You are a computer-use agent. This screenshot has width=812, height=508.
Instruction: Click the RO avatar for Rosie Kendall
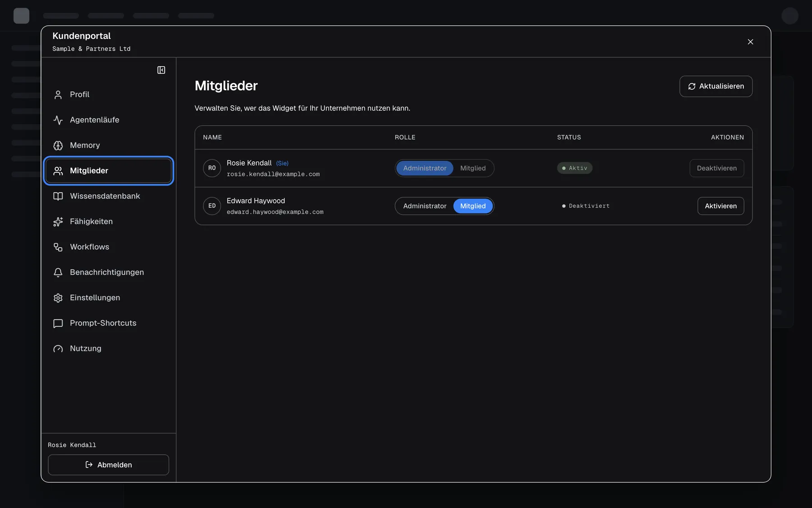(x=212, y=168)
